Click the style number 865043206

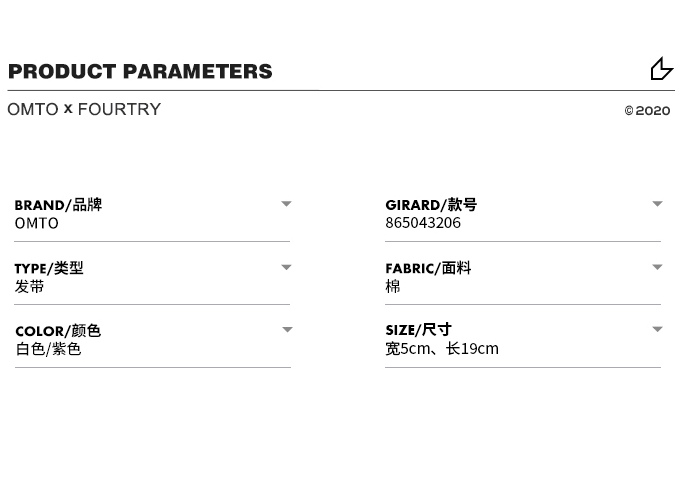click(x=423, y=223)
